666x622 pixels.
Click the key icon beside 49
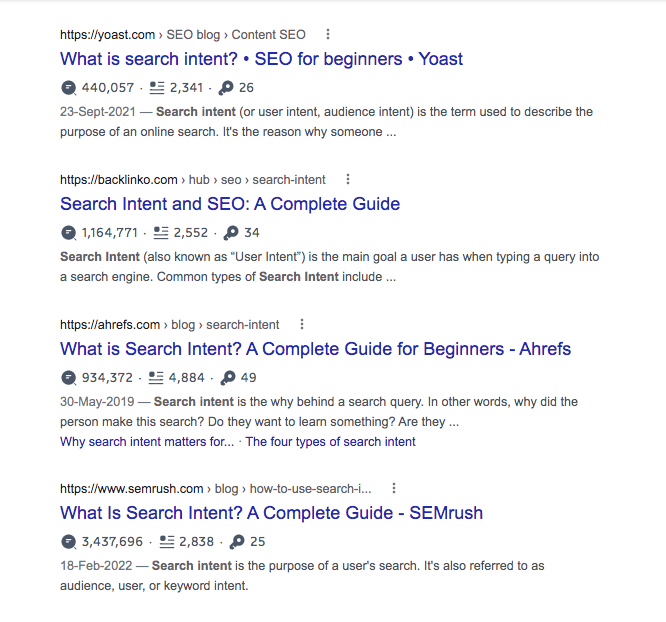(x=229, y=378)
